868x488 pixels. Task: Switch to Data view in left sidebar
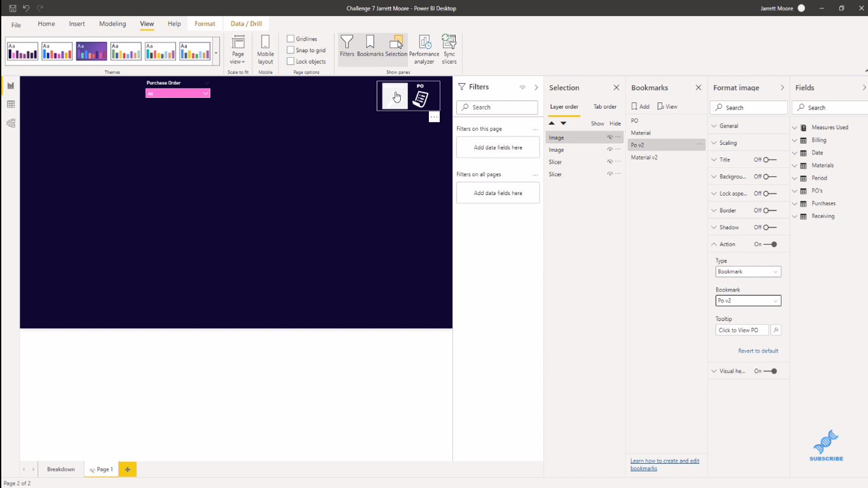point(11,104)
